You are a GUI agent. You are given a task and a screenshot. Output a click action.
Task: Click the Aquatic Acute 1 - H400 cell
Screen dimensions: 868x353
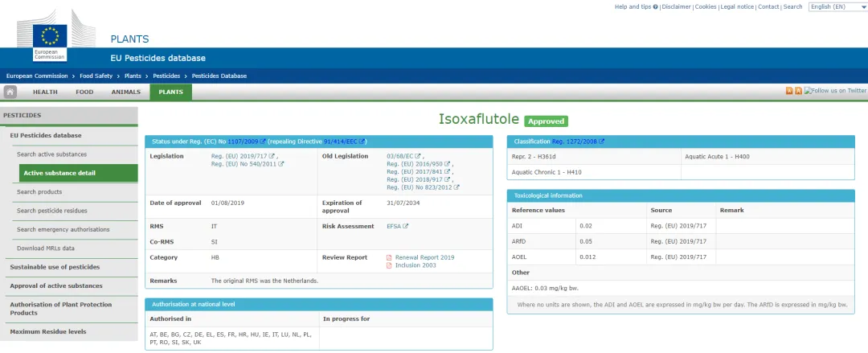pos(768,157)
